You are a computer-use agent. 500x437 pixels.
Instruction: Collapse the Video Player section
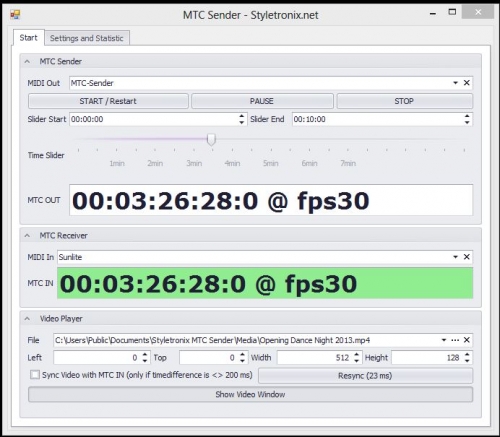pos(27,319)
